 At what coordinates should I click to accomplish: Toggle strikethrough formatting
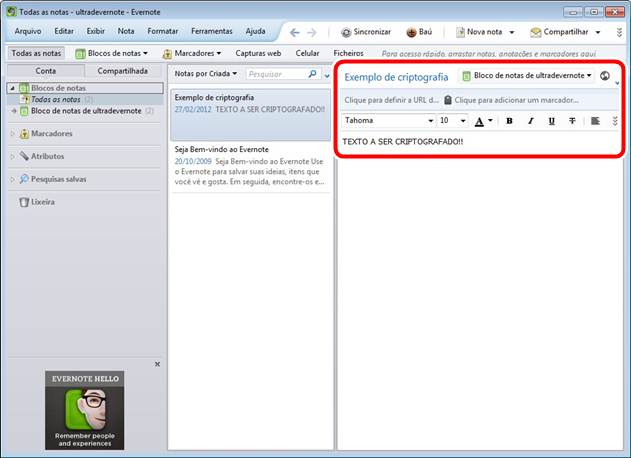[x=572, y=121]
